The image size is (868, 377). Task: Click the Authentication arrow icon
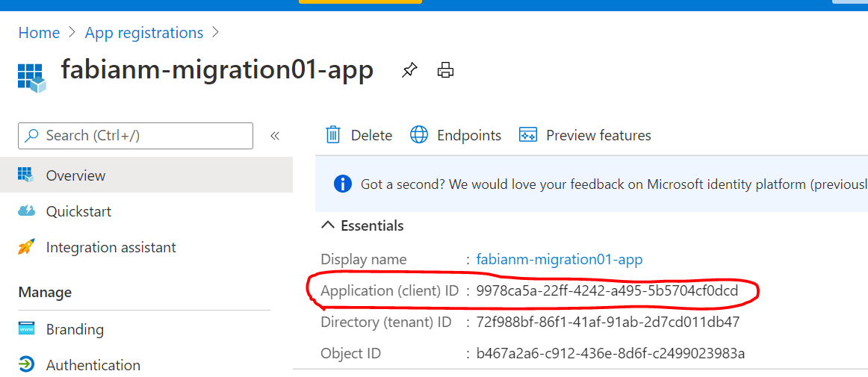(26, 365)
